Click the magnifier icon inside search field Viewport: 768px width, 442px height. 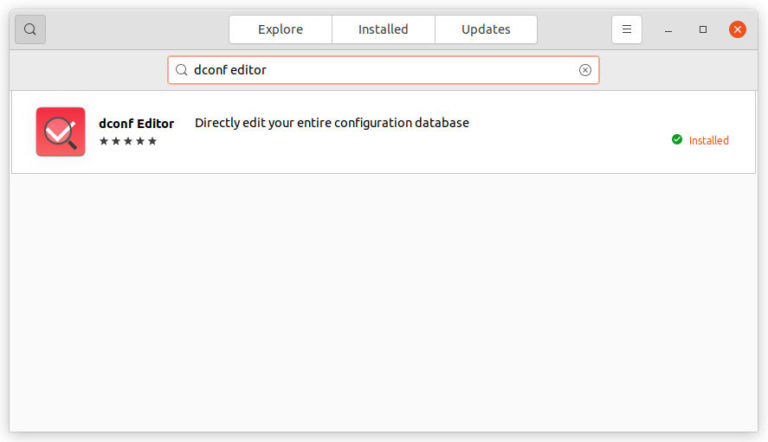[x=182, y=70]
